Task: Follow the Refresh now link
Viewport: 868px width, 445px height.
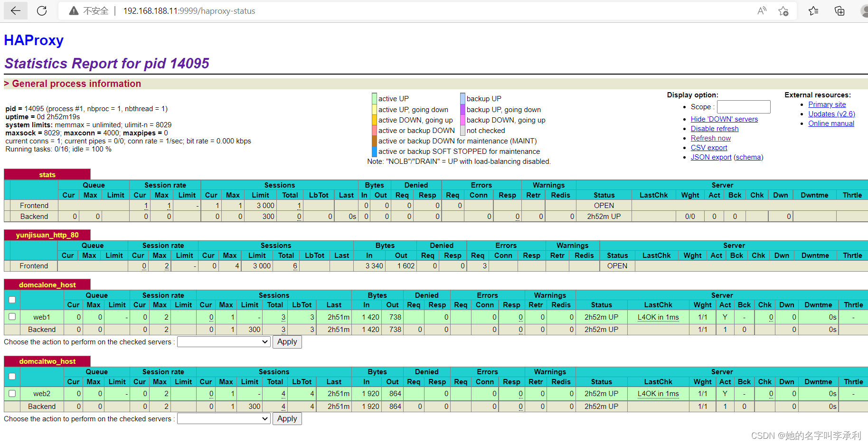Action: [711, 138]
